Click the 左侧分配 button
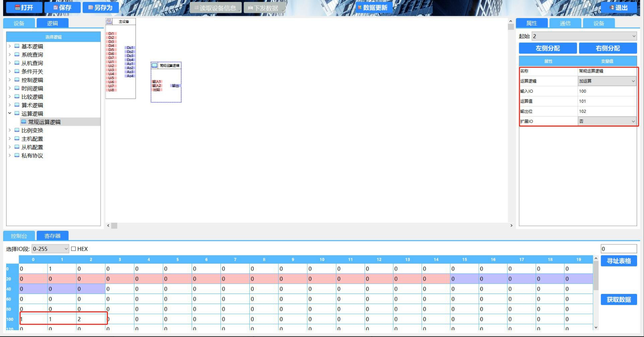The width and height of the screenshot is (644, 337). pos(548,48)
